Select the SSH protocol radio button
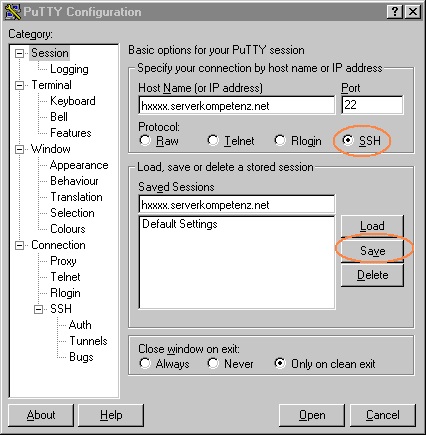 (348, 140)
